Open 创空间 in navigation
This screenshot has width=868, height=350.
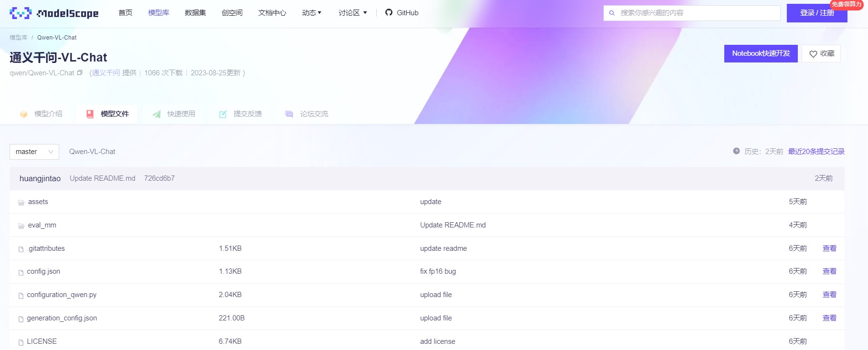point(232,13)
